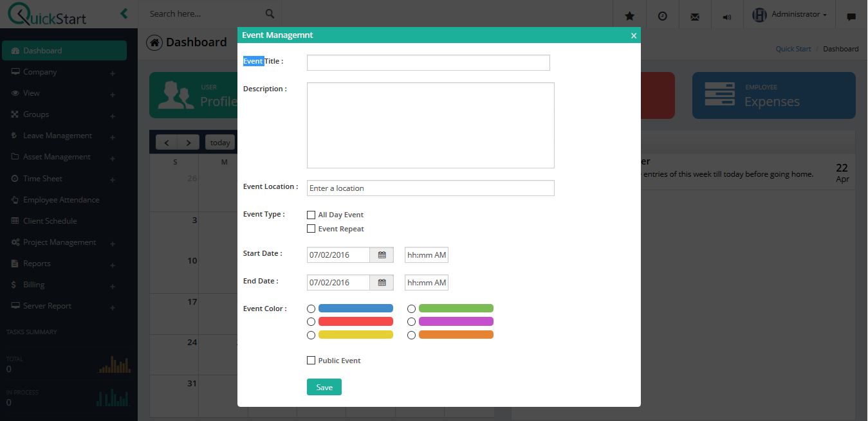Click the Enter a location input field
Viewport: 868px width, 421px height.
click(x=430, y=188)
